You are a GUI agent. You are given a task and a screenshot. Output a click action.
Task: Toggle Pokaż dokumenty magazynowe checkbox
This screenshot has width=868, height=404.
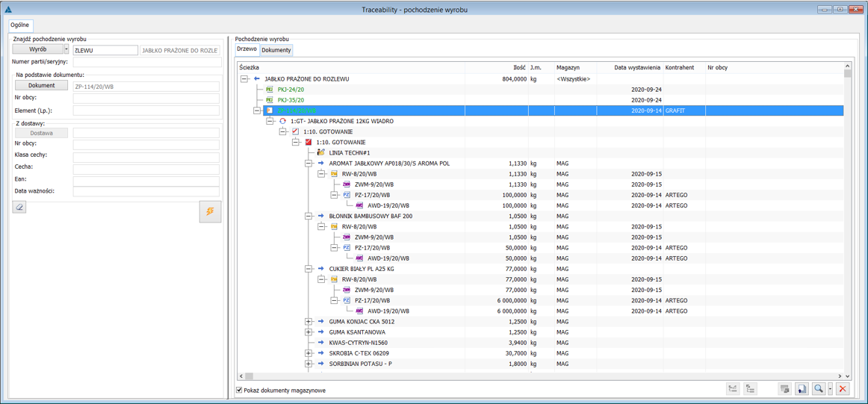239,390
